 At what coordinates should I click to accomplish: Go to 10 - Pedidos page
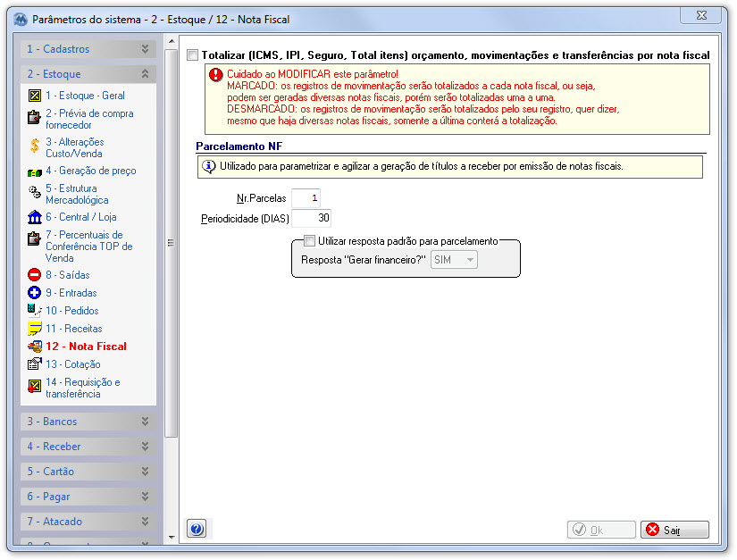coord(72,311)
